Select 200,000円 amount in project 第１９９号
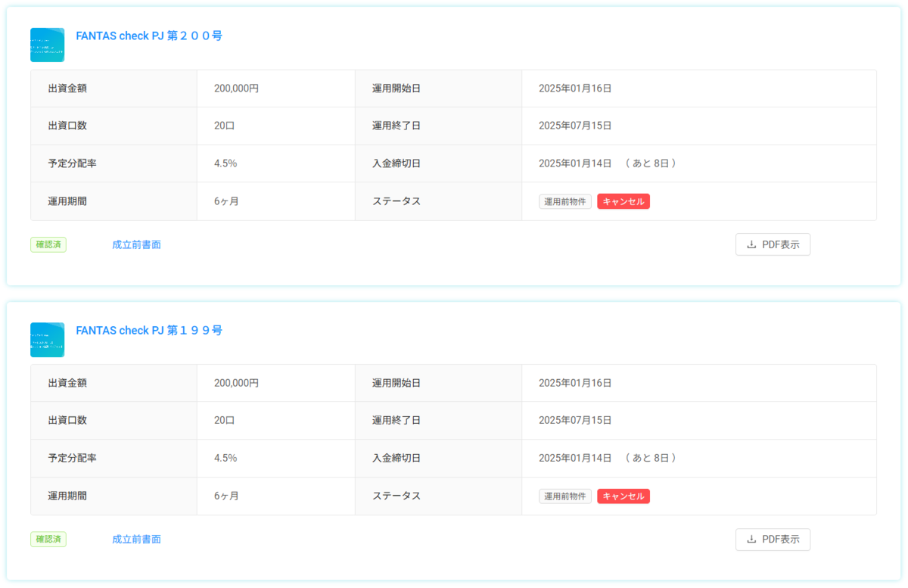 tap(237, 384)
